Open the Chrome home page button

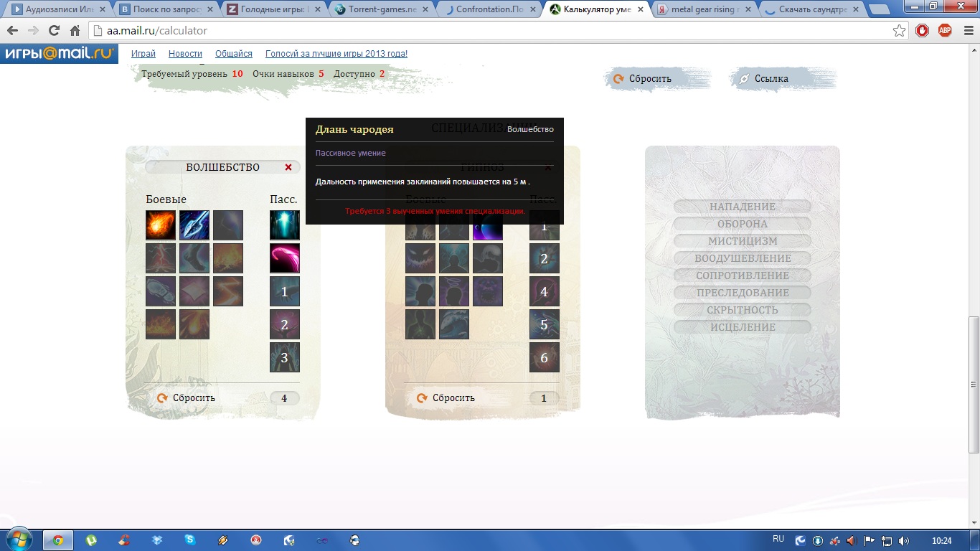coord(75,31)
